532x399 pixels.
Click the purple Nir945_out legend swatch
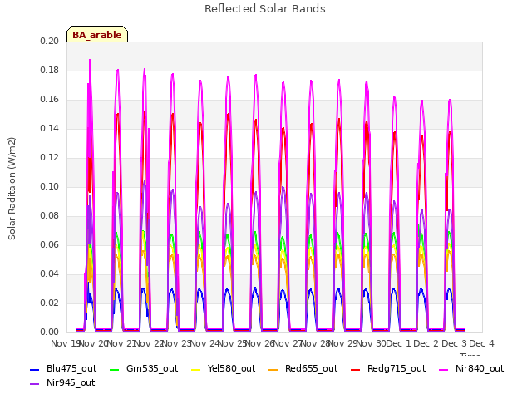(35, 384)
